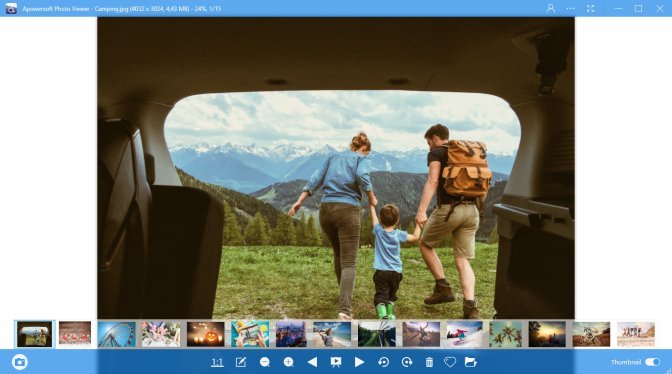Toggle the Thumbnail strip switch
The height and width of the screenshot is (374, 672).
pos(653,362)
